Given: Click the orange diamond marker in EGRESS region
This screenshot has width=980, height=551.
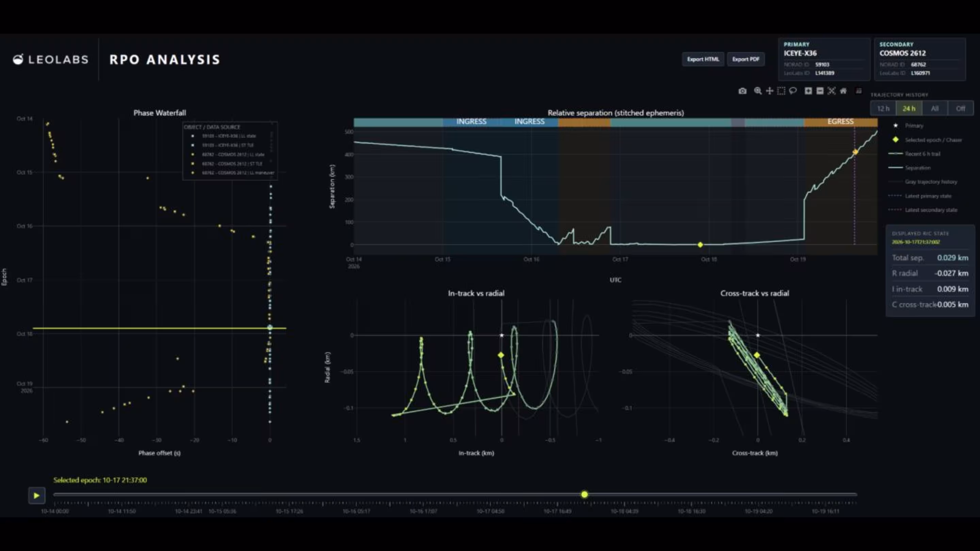Looking at the screenshot, I should [x=855, y=152].
